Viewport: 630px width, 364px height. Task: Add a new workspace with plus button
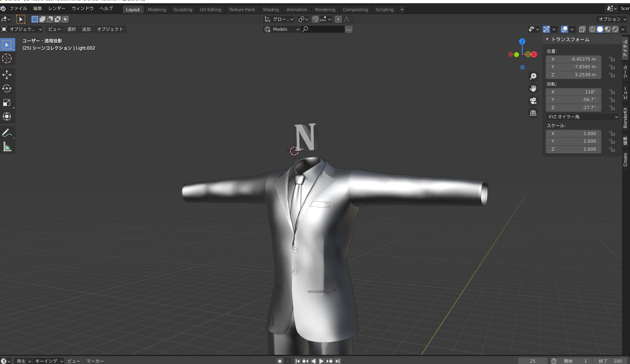tap(402, 10)
